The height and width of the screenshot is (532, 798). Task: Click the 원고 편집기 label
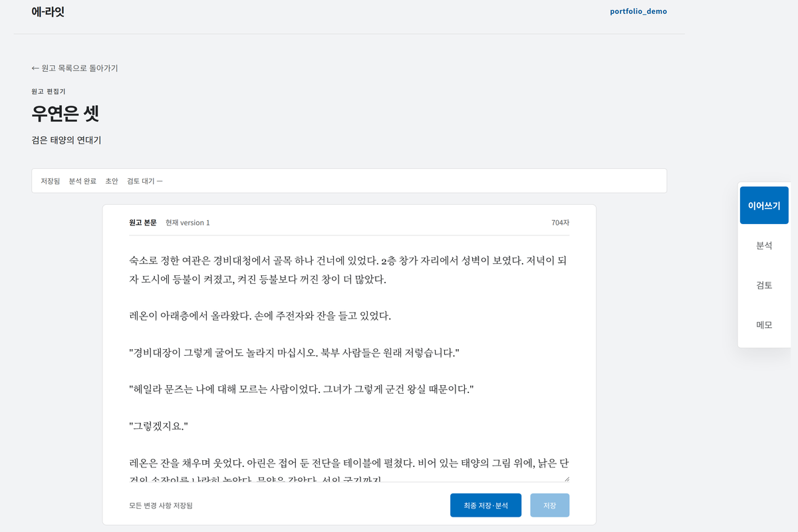[x=48, y=91]
